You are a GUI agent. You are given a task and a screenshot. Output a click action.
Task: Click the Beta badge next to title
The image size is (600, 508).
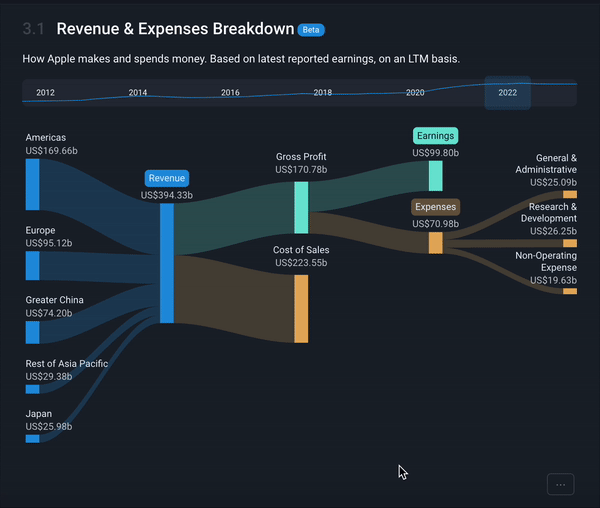point(311,30)
